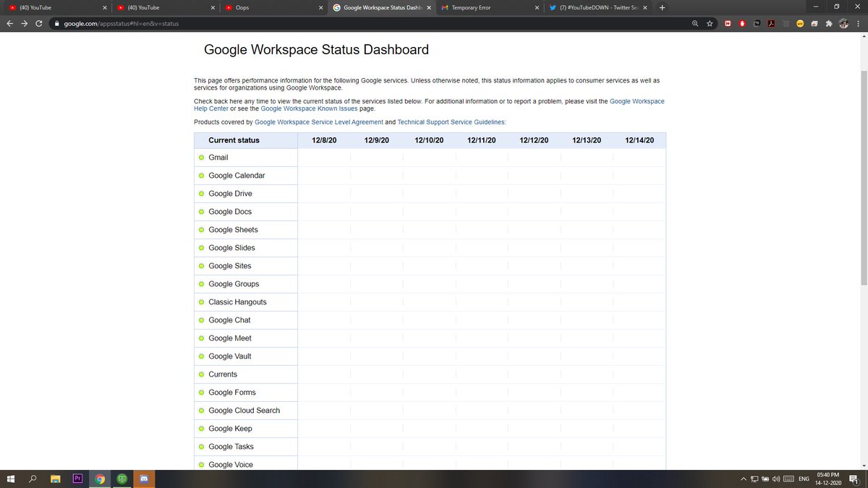Open Chrome's three-dot menu
The image size is (868, 488).
point(858,23)
